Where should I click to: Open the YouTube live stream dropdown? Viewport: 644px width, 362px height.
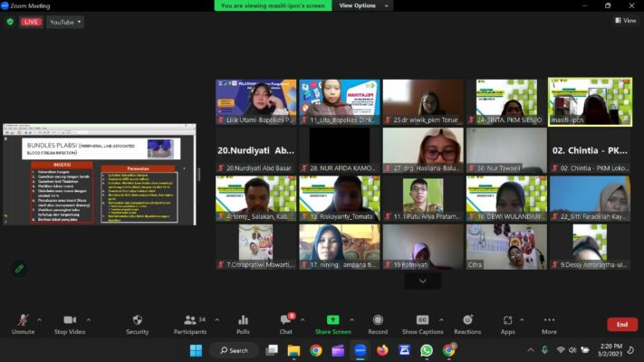[66, 22]
